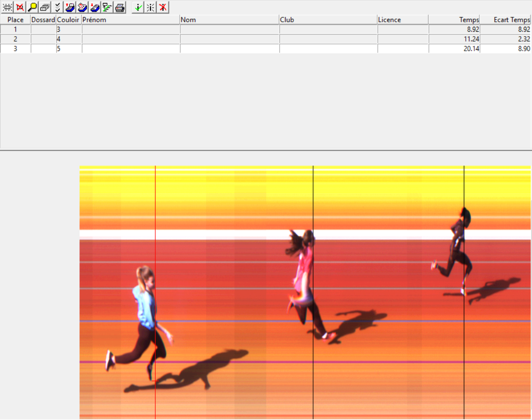The image size is (532, 420).
Task: Click the file box icon with red down arrow
Action: (x=95, y=7)
